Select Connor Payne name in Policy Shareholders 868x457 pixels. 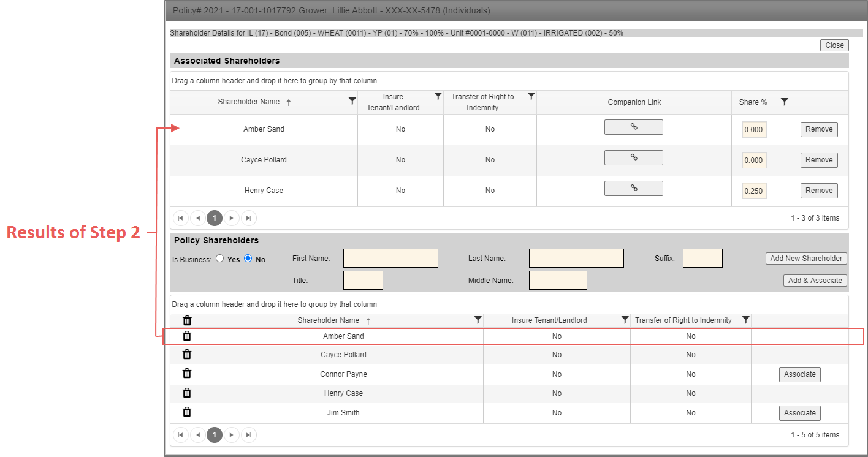pyautogui.click(x=343, y=374)
